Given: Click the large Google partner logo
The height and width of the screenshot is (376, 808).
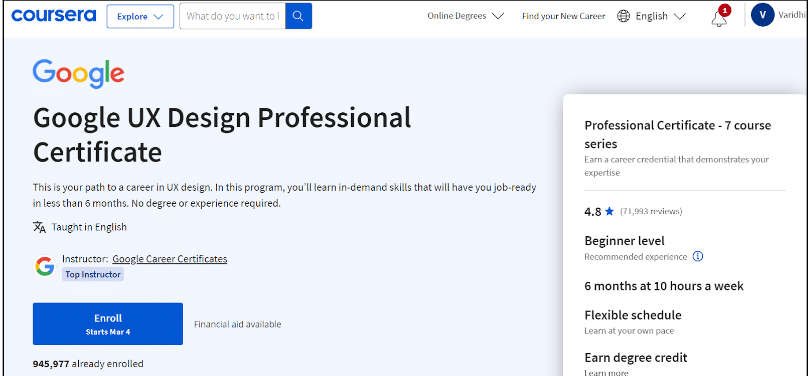Looking at the screenshot, I should click(x=78, y=74).
